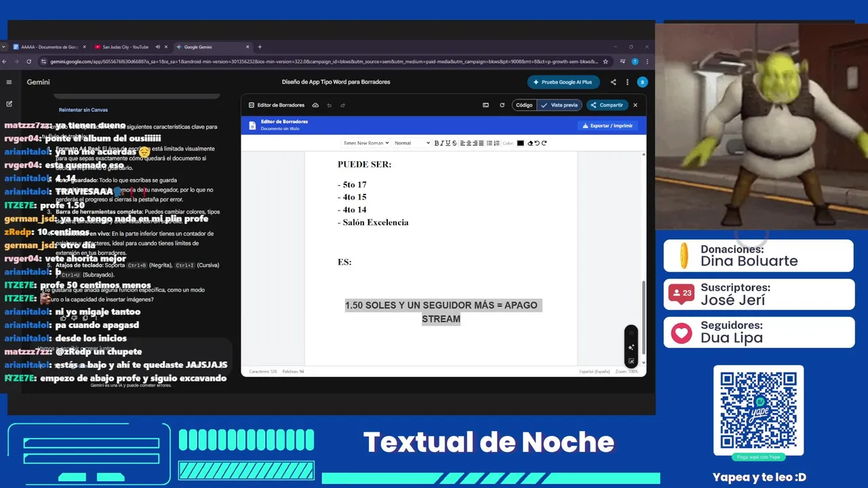
Task: Refresh the canvas preview
Action: point(502,105)
